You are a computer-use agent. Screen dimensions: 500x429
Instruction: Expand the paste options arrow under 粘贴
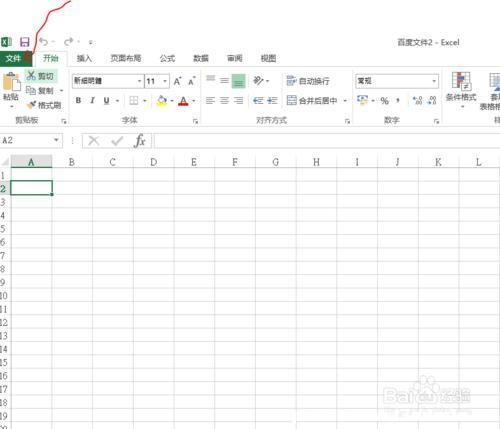tap(12, 107)
